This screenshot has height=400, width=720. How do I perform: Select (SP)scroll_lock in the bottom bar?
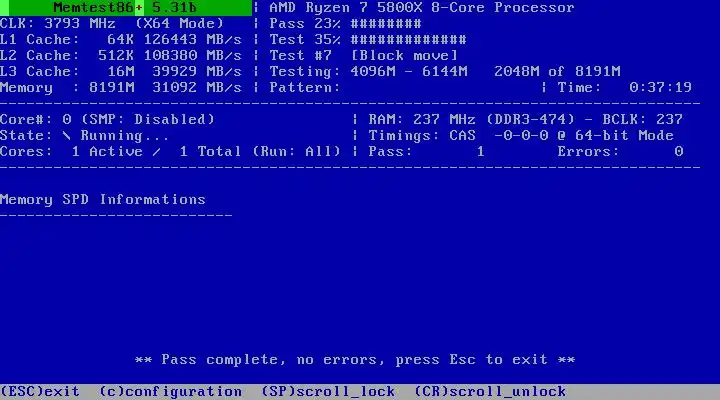(328, 391)
